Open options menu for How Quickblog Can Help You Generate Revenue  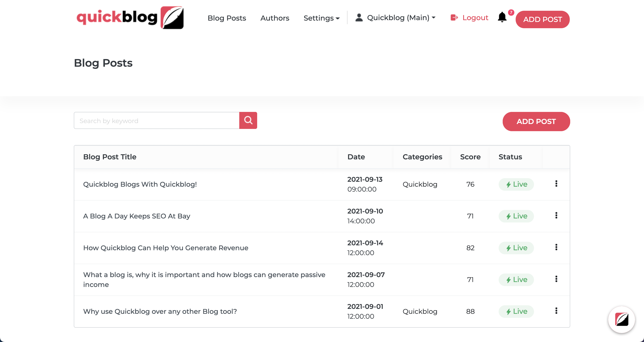(x=556, y=247)
